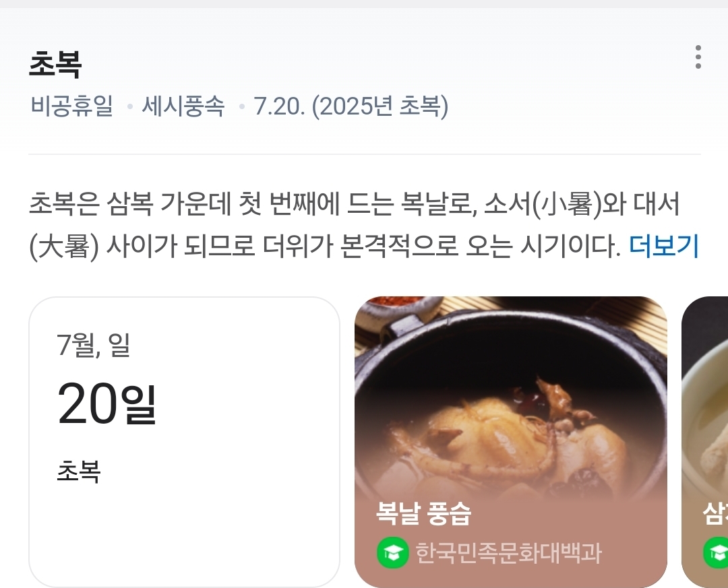Open the large 20일 date text
The height and width of the screenshot is (588, 728).
point(107,403)
